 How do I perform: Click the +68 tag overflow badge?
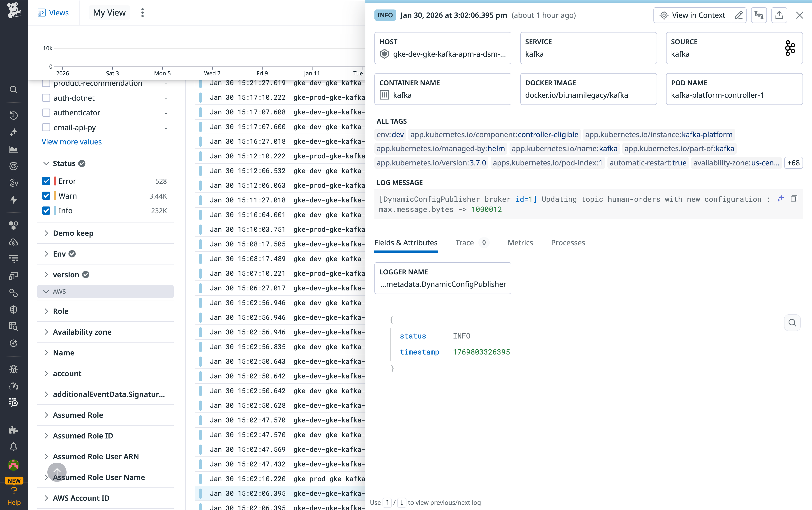794,162
